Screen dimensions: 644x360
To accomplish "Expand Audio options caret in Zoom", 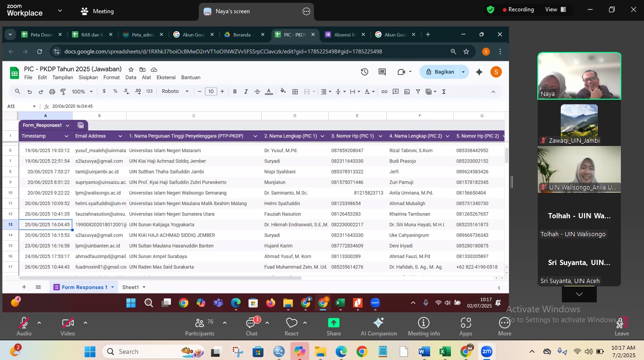I will (39, 323).
